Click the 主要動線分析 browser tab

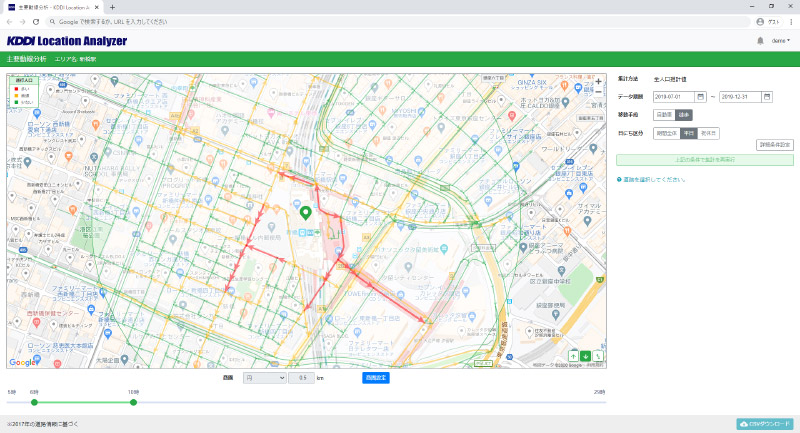coord(54,7)
